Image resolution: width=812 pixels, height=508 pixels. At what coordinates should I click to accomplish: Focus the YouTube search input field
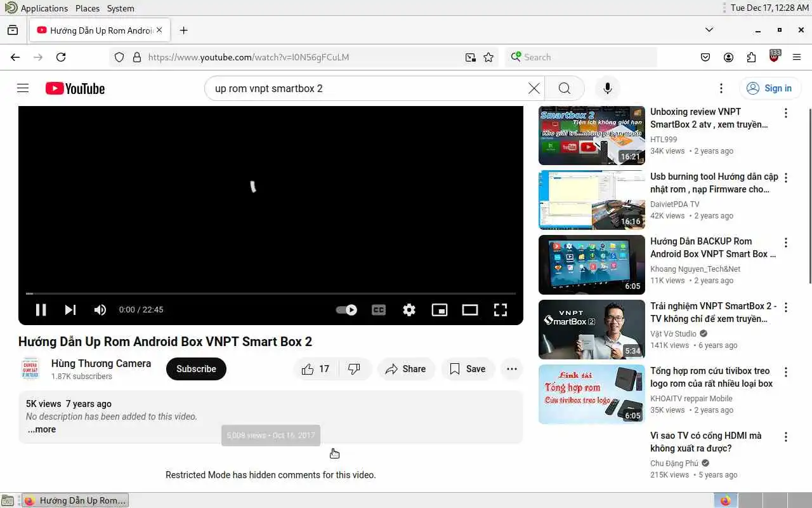(368, 88)
